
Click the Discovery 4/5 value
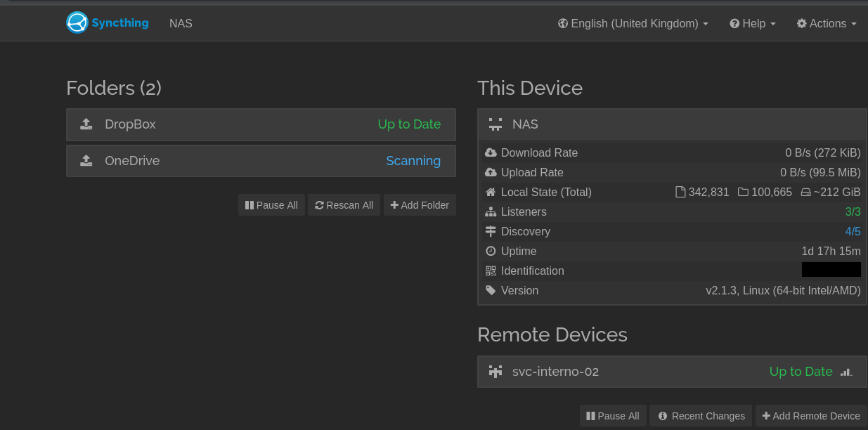(853, 231)
